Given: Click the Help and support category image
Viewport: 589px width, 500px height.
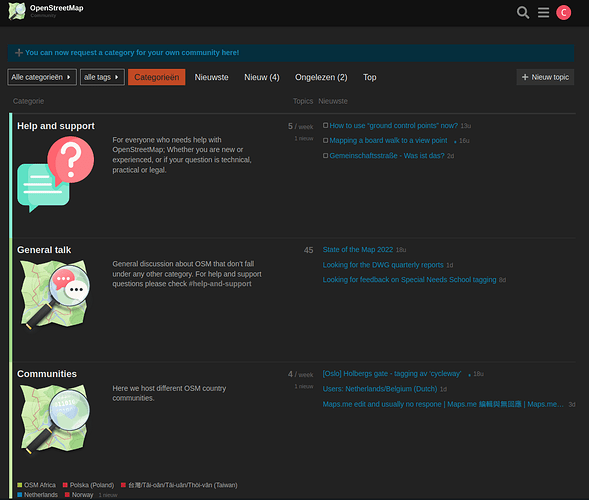Looking at the screenshot, I should pos(56,174).
